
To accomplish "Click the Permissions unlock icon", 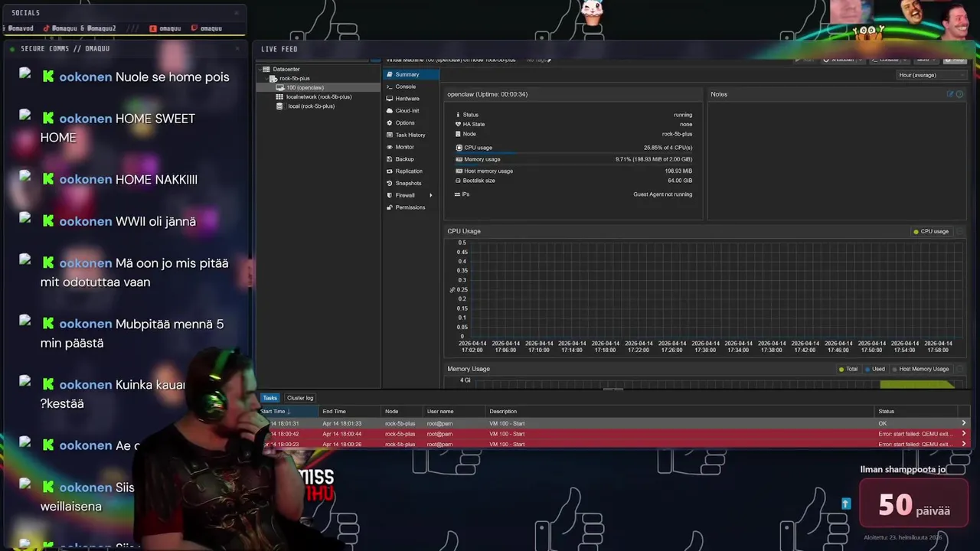I will click(x=390, y=207).
